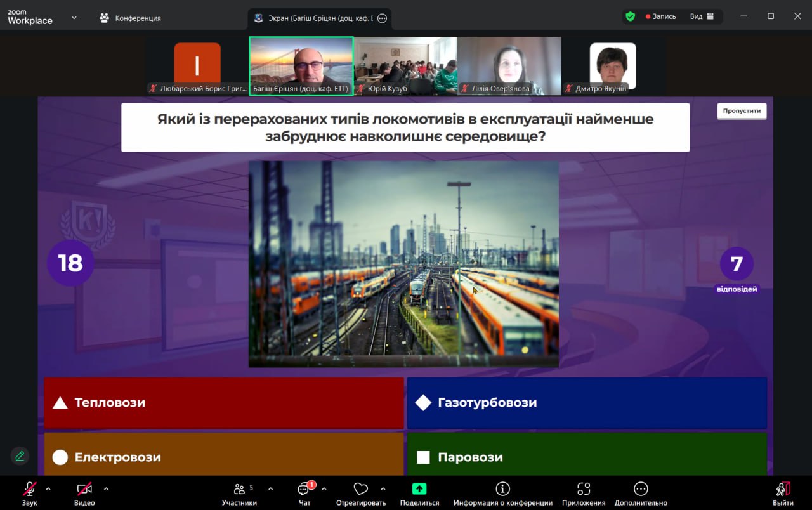
Task: Open the Приложения apps icon
Action: click(x=584, y=488)
